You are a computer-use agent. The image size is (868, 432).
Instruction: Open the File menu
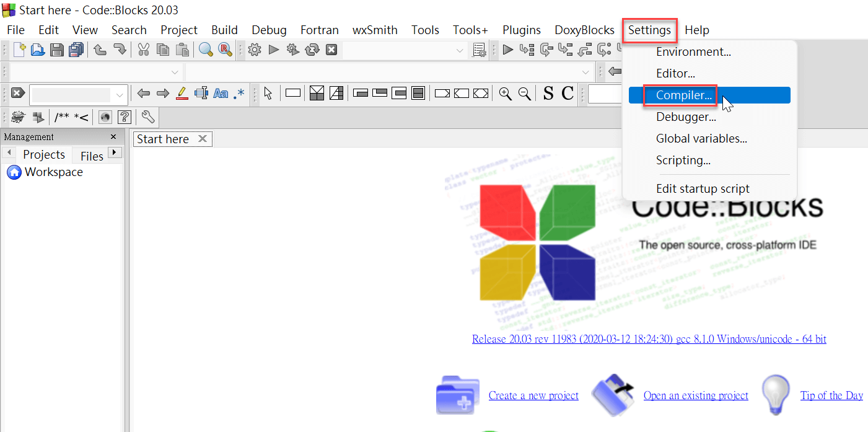15,30
